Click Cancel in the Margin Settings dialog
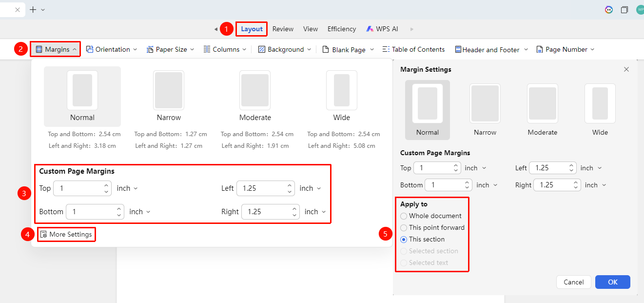Viewport: 644px width, 303px height. (x=574, y=282)
